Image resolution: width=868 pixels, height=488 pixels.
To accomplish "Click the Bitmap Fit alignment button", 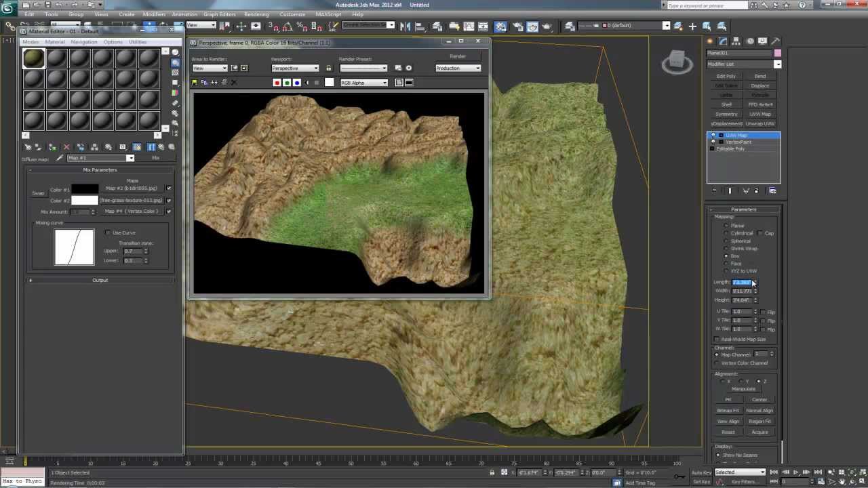I will pyautogui.click(x=728, y=411).
